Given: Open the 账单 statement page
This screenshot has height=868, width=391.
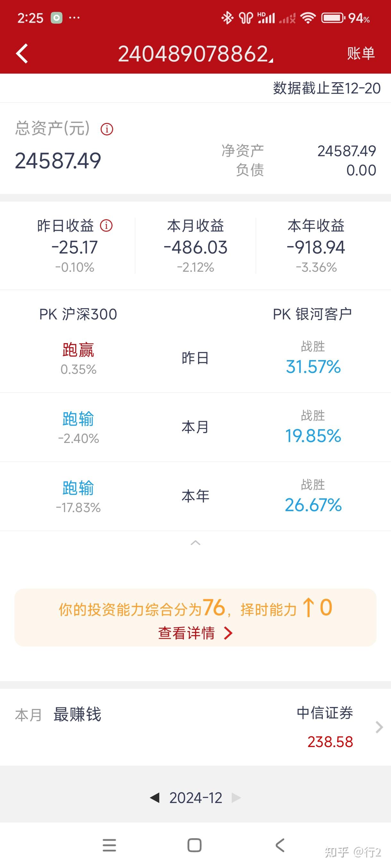Looking at the screenshot, I should (361, 53).
